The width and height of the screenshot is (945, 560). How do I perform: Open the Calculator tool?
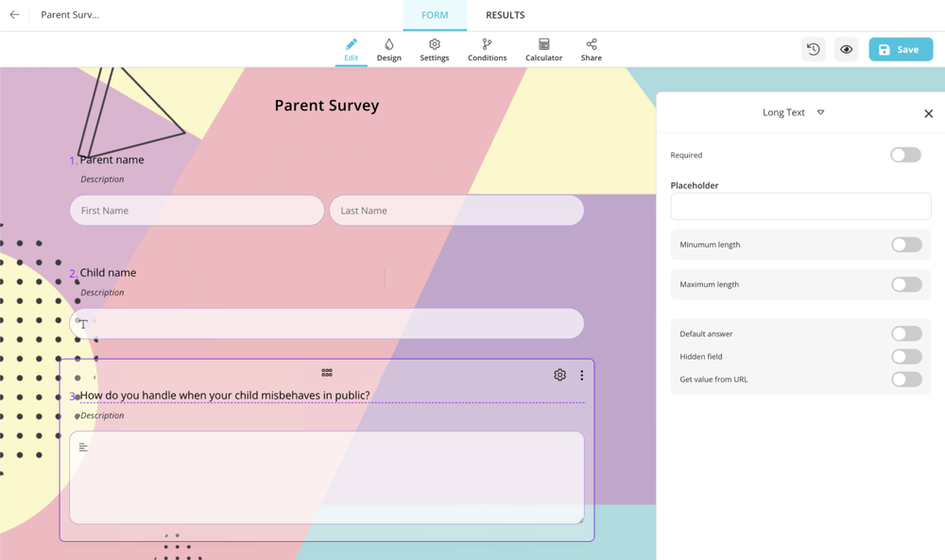tap(543, 50)
